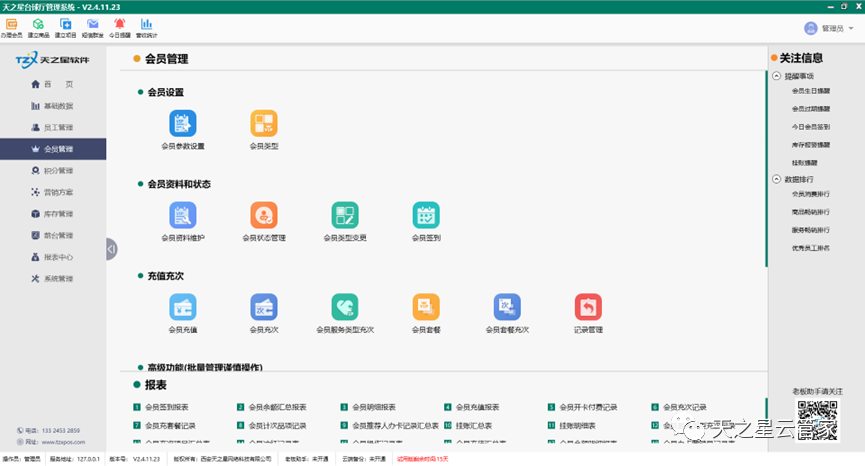The height and width of the screenshot is (466, 865).
Task: Open the 会员类型 icon
Action: [264, 124]
